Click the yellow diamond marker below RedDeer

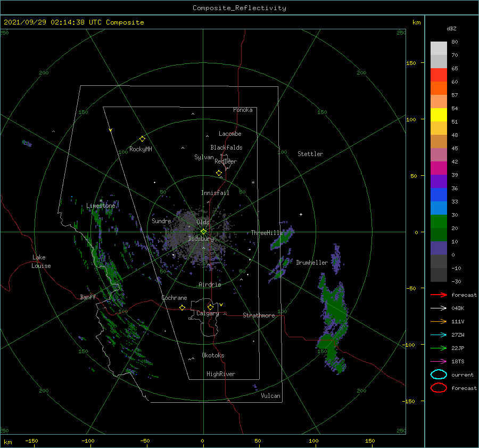pyautogui.click(x=219, y=173)
